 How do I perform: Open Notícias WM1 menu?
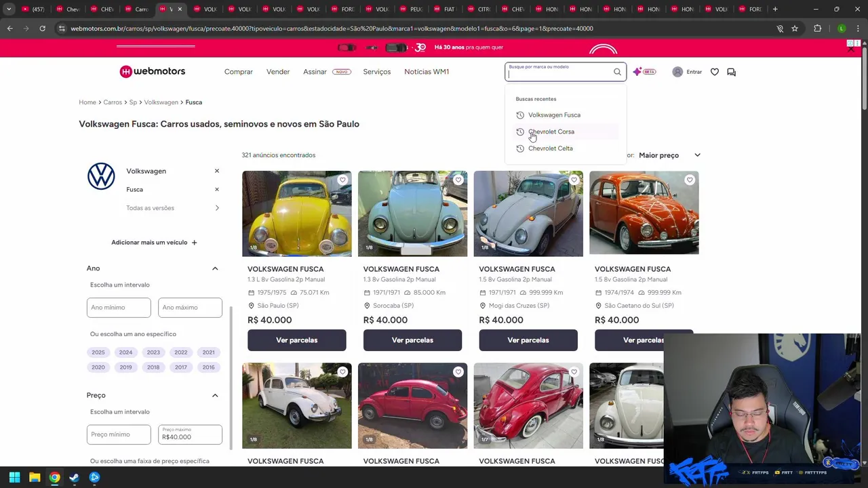click(x=427, y=72)
